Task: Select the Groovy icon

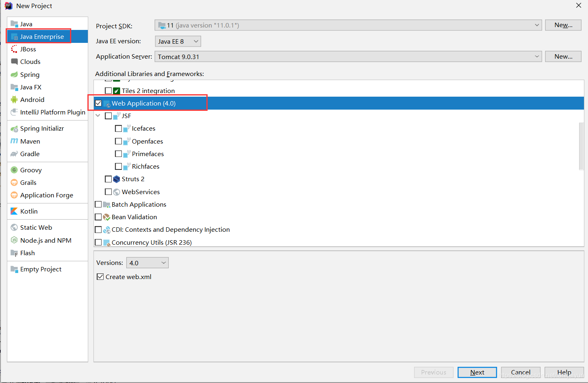Action: (x=14, y=170)
